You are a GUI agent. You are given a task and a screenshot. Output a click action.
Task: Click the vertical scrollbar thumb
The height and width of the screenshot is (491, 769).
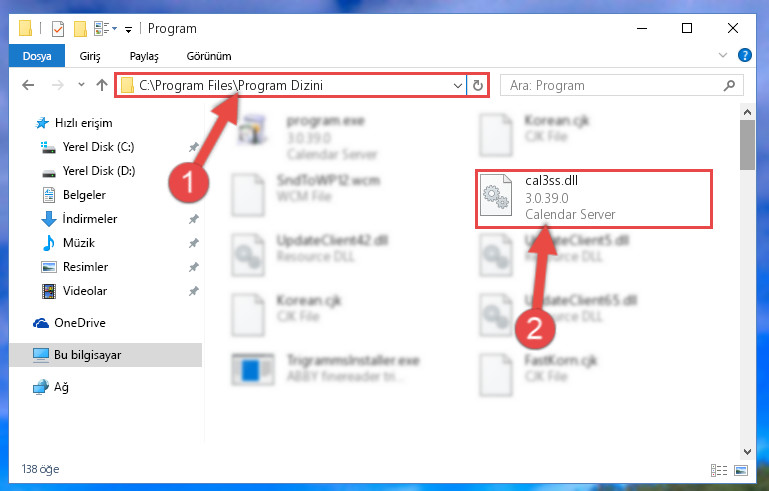(x=747, y=145)
